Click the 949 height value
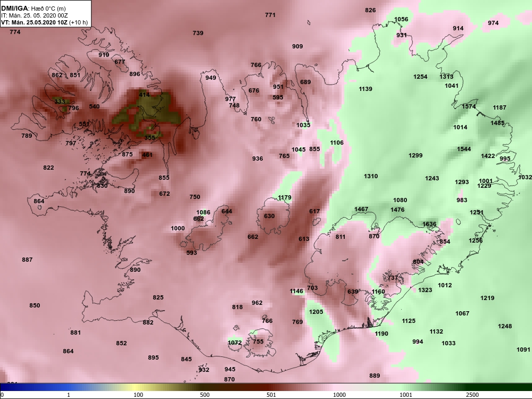532x399 pixels. (211, 78)
